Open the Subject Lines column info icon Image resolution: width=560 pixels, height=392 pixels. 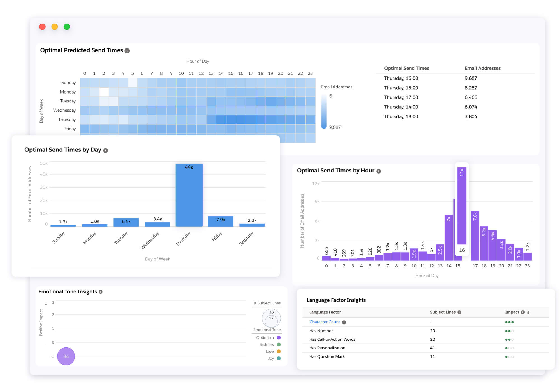pos(459,312)
